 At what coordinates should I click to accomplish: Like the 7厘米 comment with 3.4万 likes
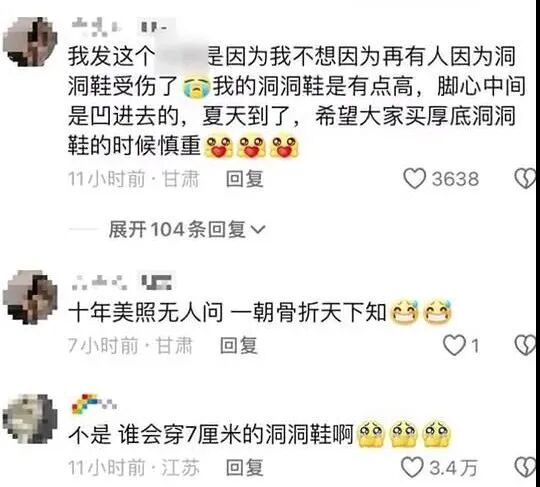pos(412,467)
